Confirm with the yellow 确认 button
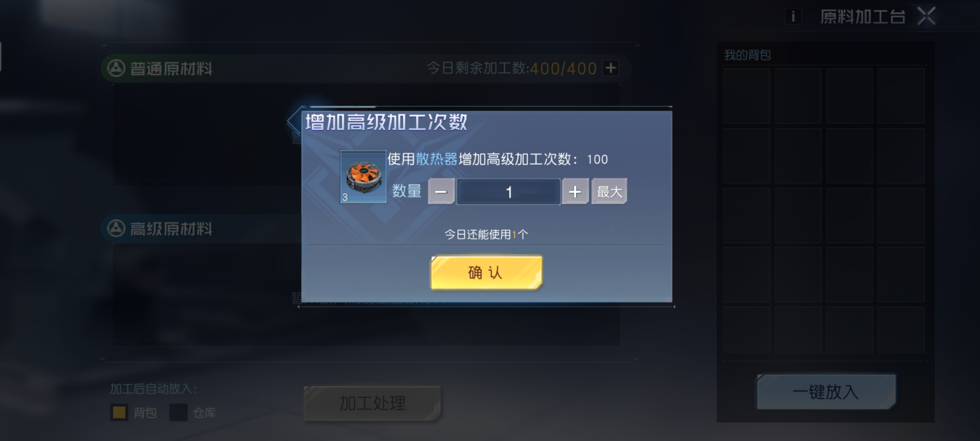This screenshot has height=441, width=980. click(x=486, y=273)
